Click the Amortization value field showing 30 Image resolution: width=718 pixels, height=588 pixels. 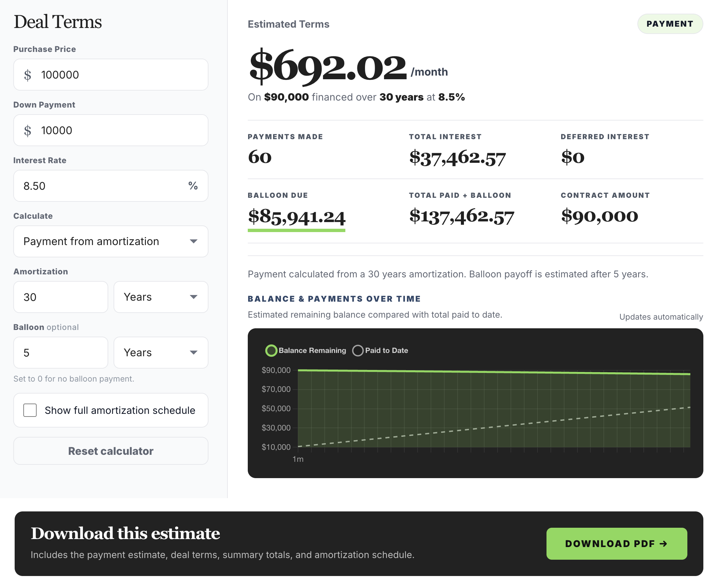point(61,297)
